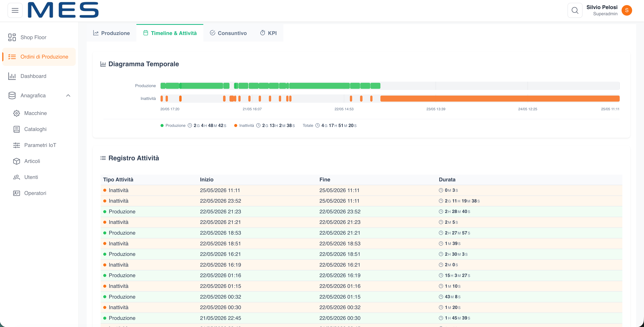The height and width of the screenshot is (327, 644).
Task: Click the Ordini di Produzione list icon
Action: click(x=12, y=57)
